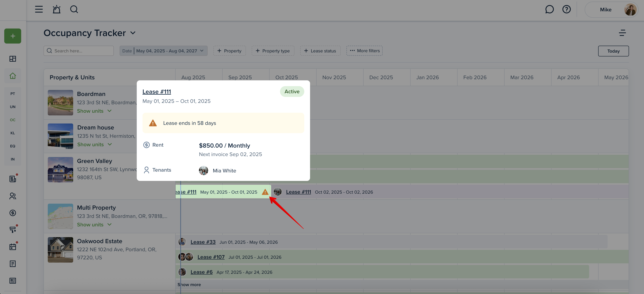Click the warning icon on the Lease #111 bar

(265, 192)
